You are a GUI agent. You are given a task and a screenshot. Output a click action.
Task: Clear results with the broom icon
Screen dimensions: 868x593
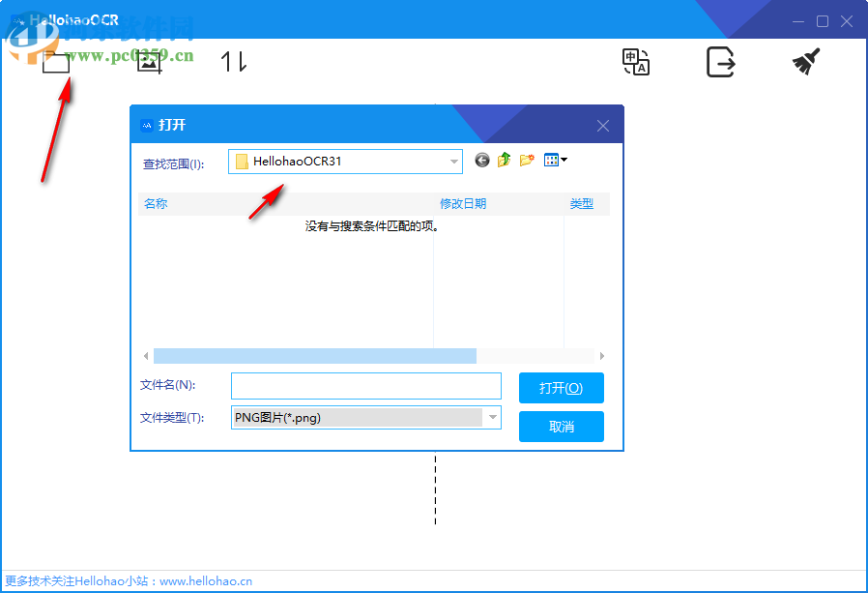[x=805, y=62]
